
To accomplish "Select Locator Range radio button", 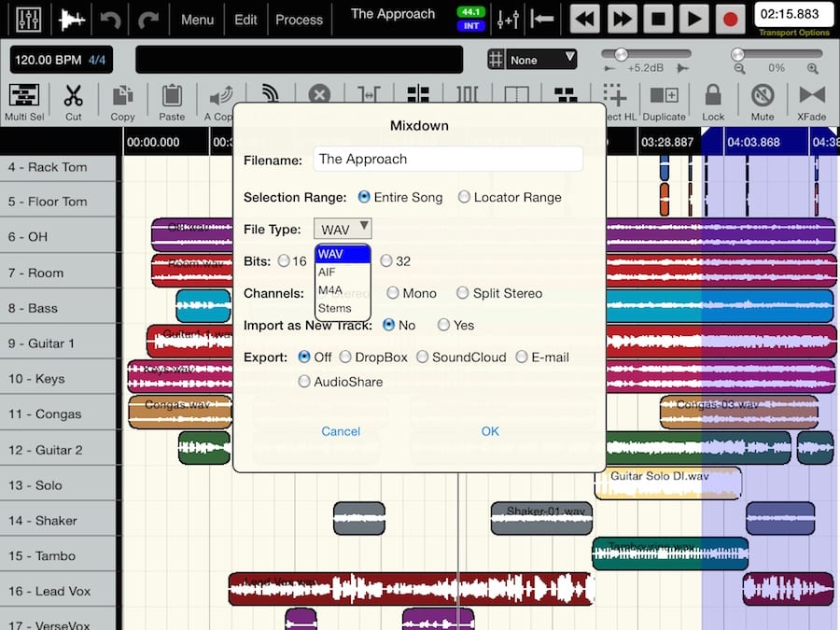I will 464,197.
